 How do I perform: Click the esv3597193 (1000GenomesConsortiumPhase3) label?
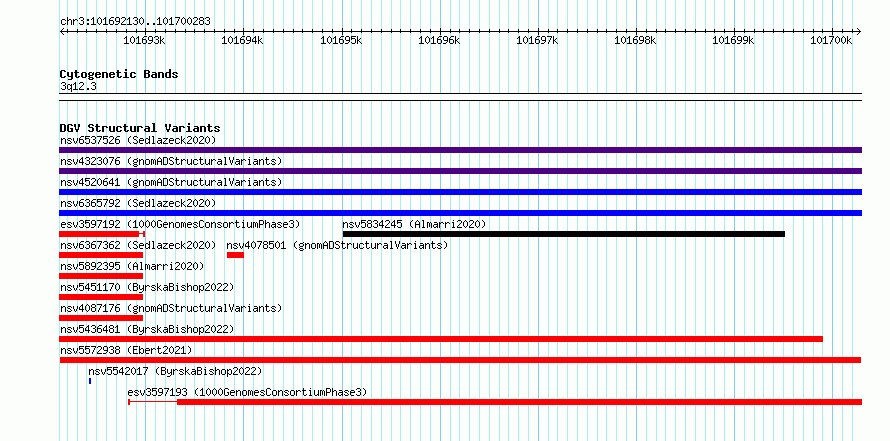click(247, 392)
